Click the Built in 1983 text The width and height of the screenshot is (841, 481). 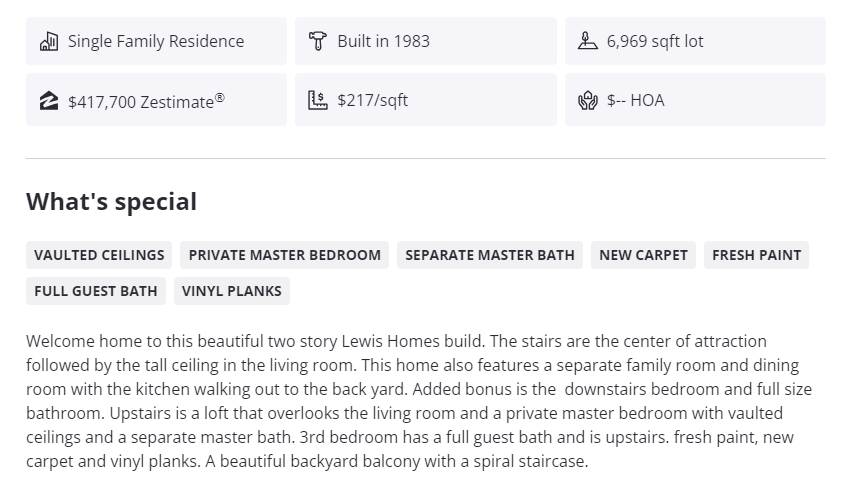point(383,41)
